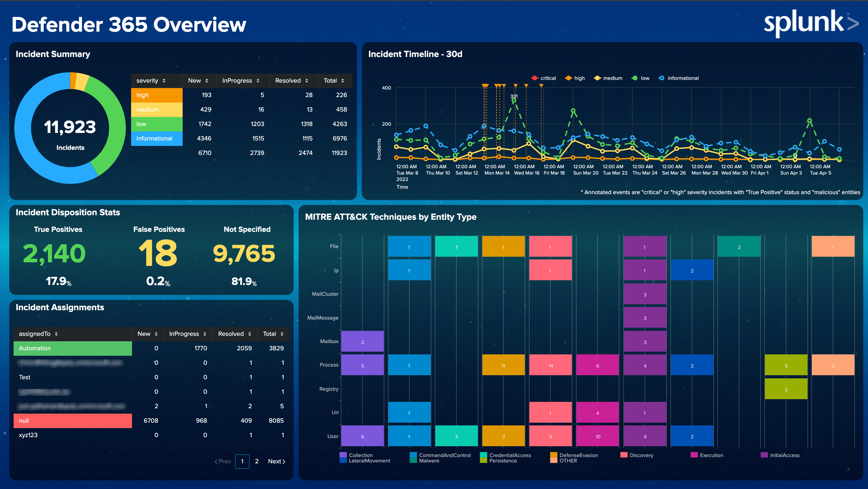Click the 331 peak point on timeline

pyautogui.click(x=514, y=100)
